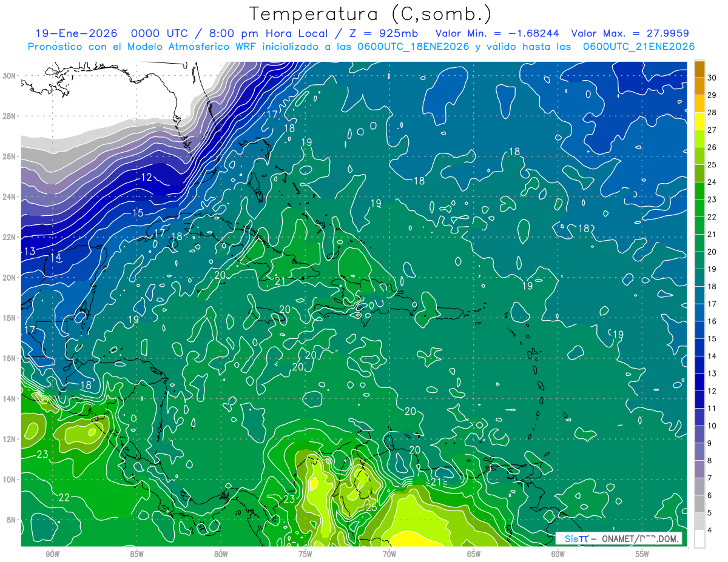Click the 25 contour label near Venezuela
728x562 pixels.
pyautogui.click(x=371, y=507)
